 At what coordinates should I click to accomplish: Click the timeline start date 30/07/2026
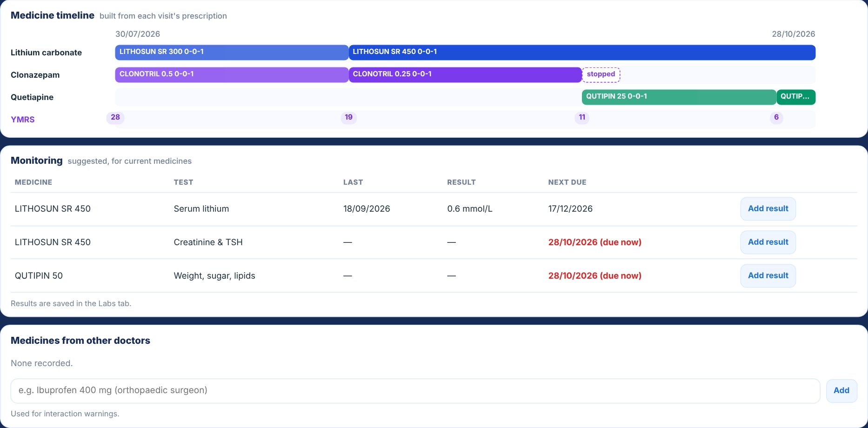138,34
